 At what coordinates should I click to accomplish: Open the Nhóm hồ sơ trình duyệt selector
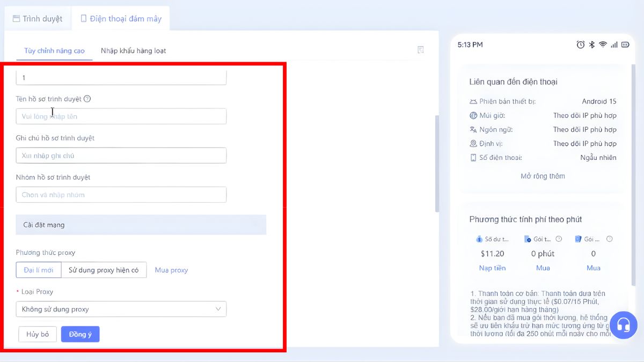[121, 194]
